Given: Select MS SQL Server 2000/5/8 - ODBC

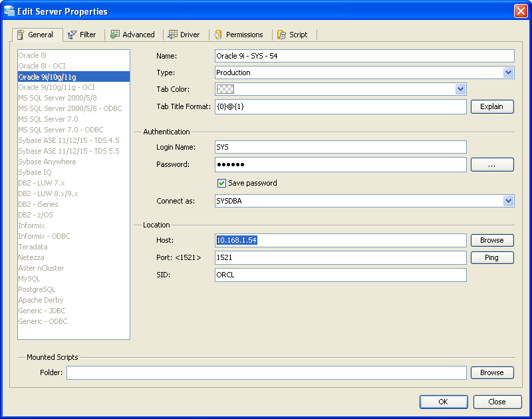Looking at the screenshot, I should [x=74, y=108].
